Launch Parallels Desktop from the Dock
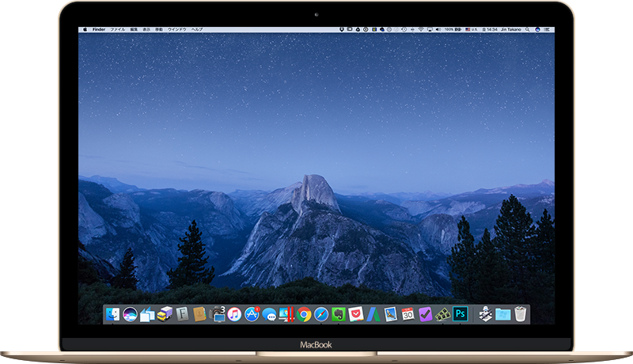 286,314
